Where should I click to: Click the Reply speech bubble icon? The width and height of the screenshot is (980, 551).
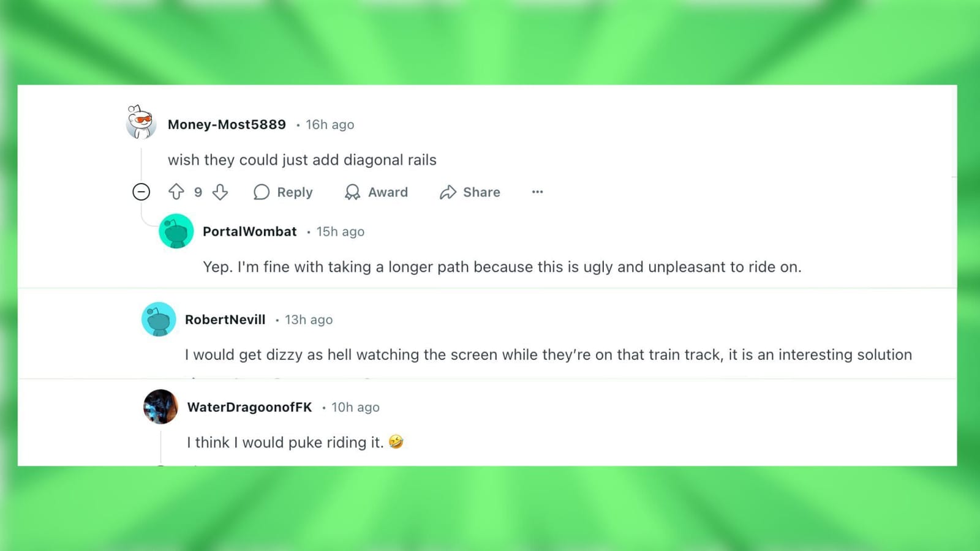(262, 192)
